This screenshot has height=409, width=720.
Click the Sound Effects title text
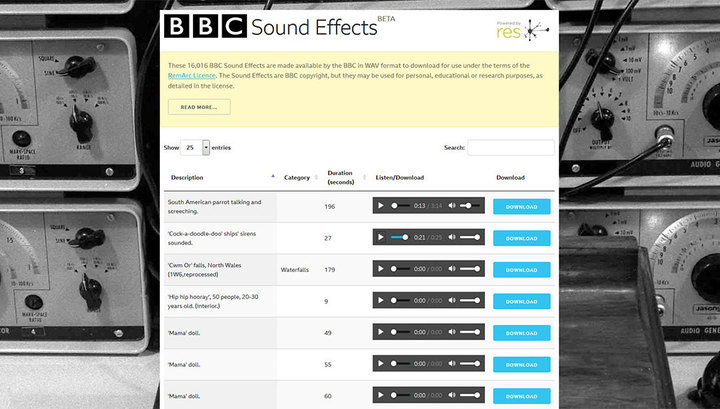tap(314, 28)
